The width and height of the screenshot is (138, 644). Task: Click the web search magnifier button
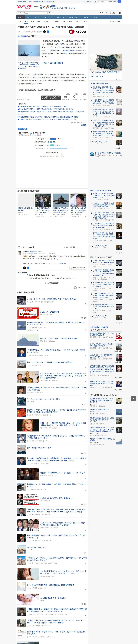point(120,2)
